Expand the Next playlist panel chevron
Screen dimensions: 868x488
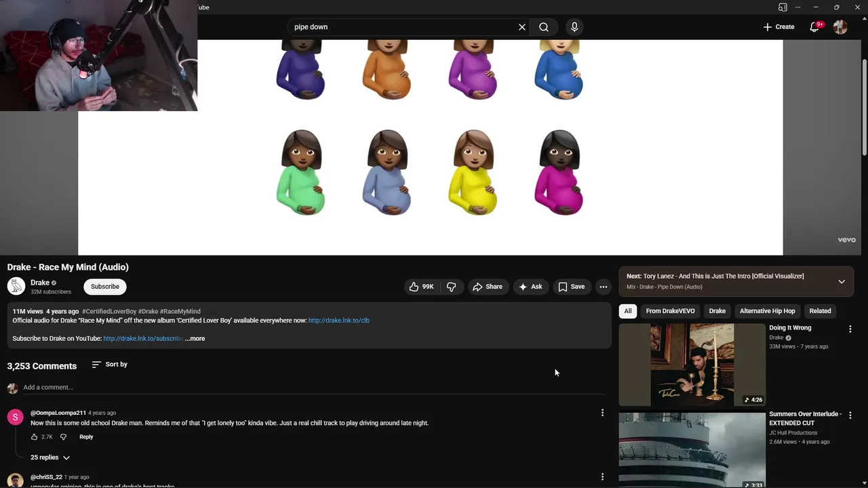click(842, 281)
